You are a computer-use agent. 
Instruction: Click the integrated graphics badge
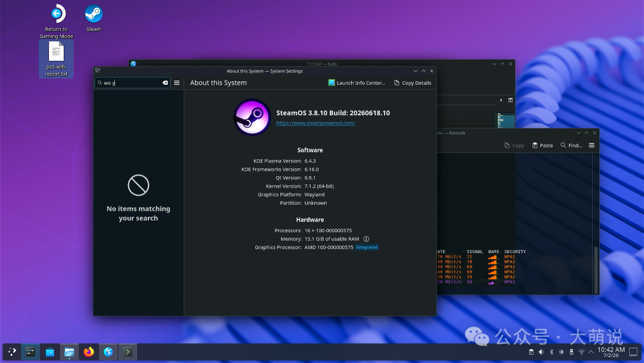click(x=367, y=247)
